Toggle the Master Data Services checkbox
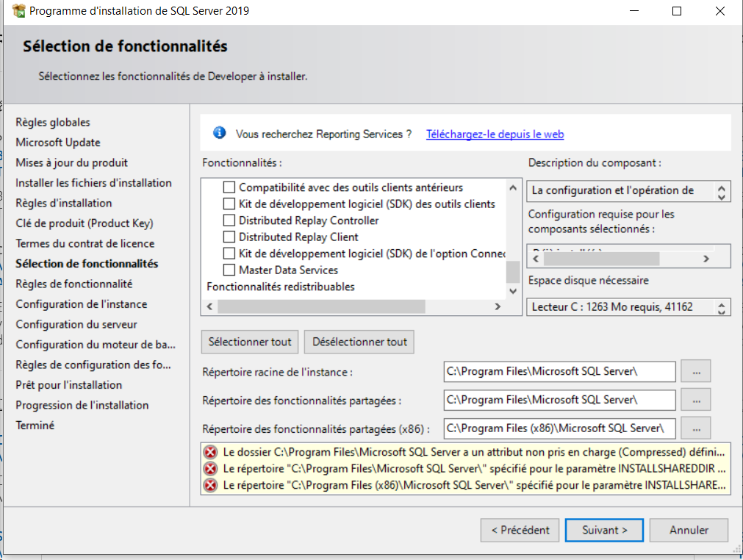 coord(229,270)
